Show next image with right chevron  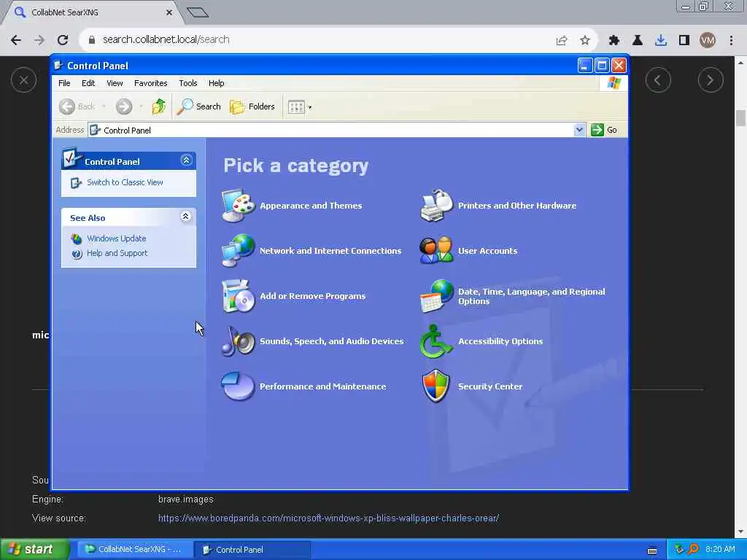[711, 80]
